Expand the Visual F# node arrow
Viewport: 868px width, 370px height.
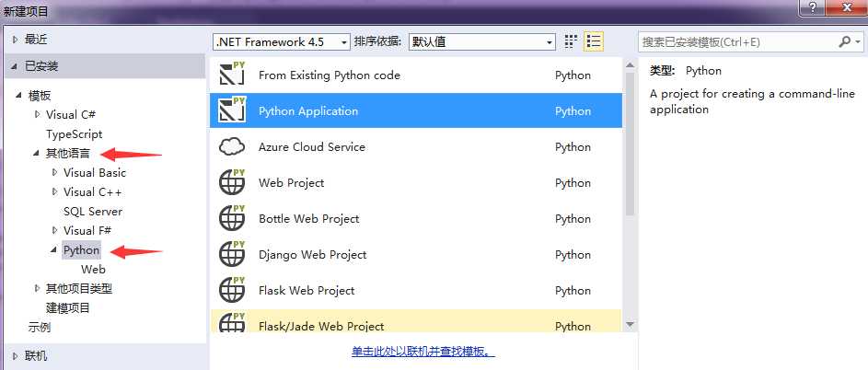tap(54, 230)
